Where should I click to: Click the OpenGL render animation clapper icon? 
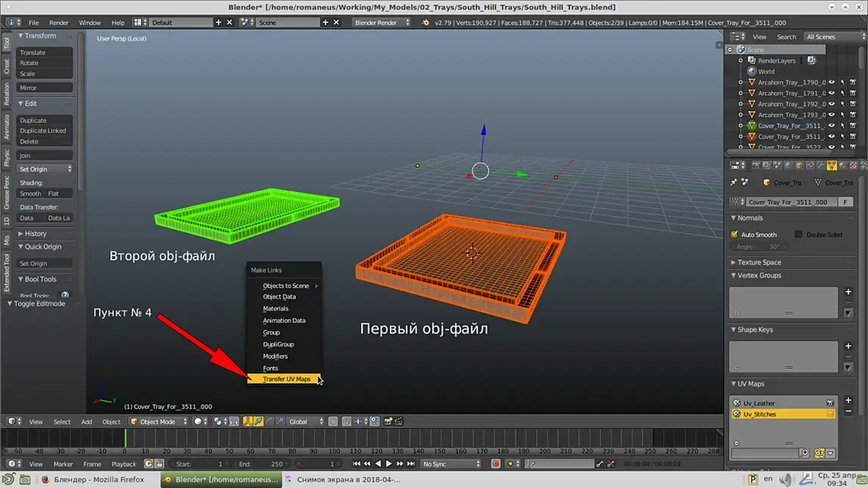tap(399, 422)
